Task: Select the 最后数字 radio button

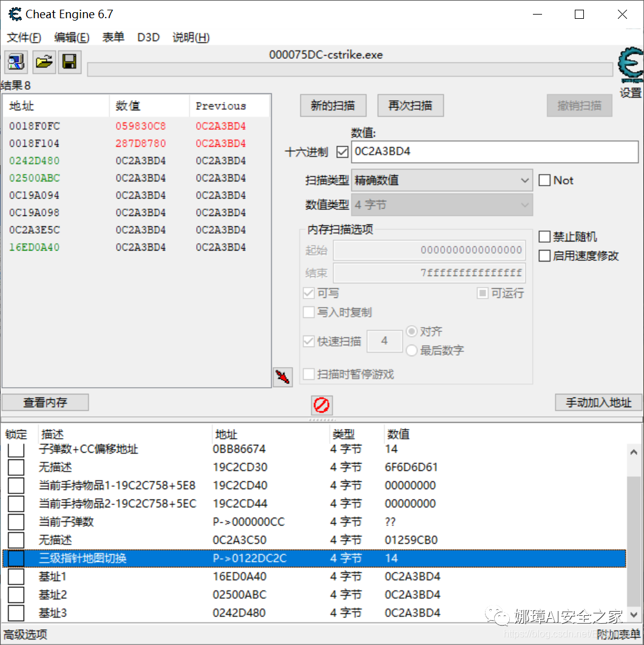Action: click(x=412, y=351)
